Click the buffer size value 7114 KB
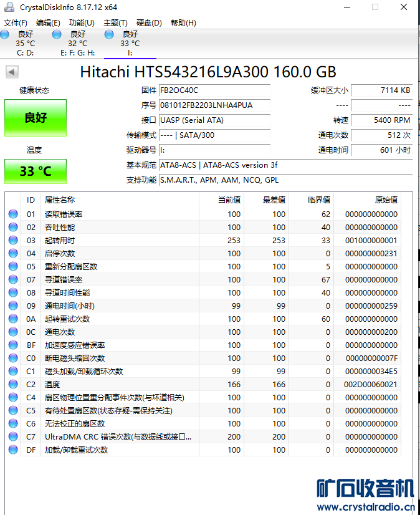Screen dimensions: 420x515 click(x=382, y=90)
